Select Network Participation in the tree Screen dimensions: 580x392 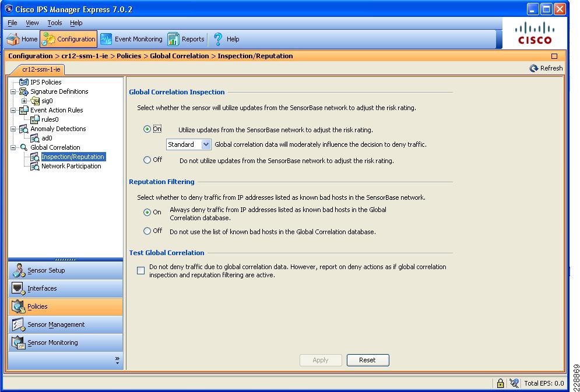[71, 166]
